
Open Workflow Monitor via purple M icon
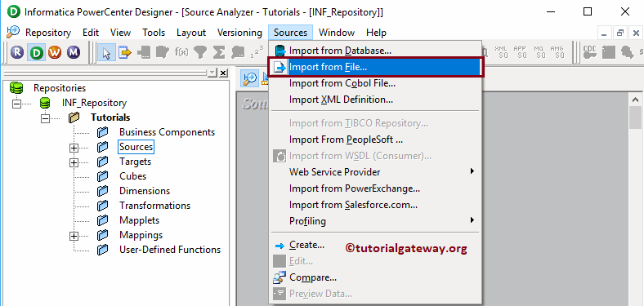(74, 52)
